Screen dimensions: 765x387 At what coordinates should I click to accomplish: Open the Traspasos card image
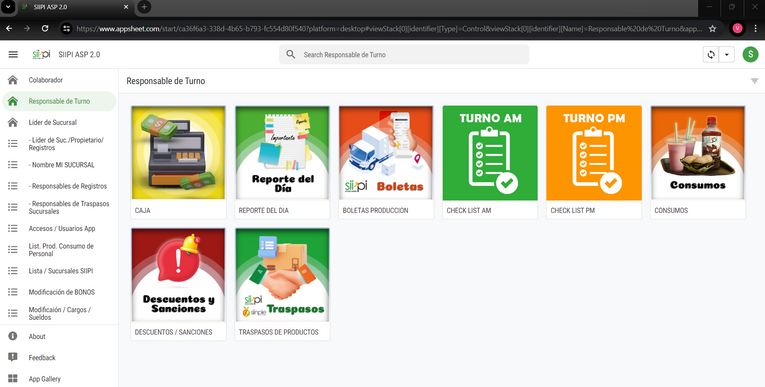point(282,275)
